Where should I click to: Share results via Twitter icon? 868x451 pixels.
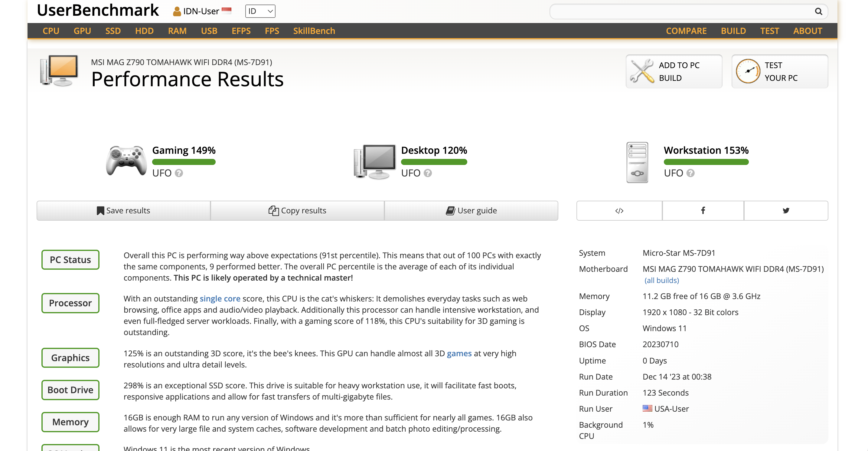click(786, 210)
